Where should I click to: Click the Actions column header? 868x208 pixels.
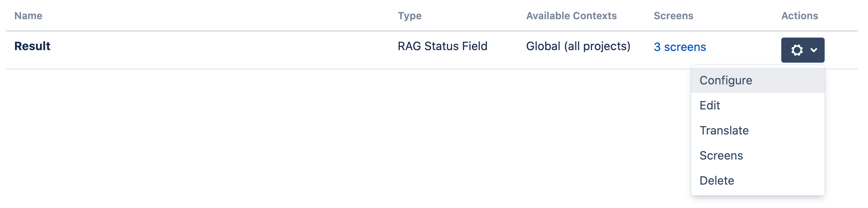pyautogui.click(x=799, y=16)
